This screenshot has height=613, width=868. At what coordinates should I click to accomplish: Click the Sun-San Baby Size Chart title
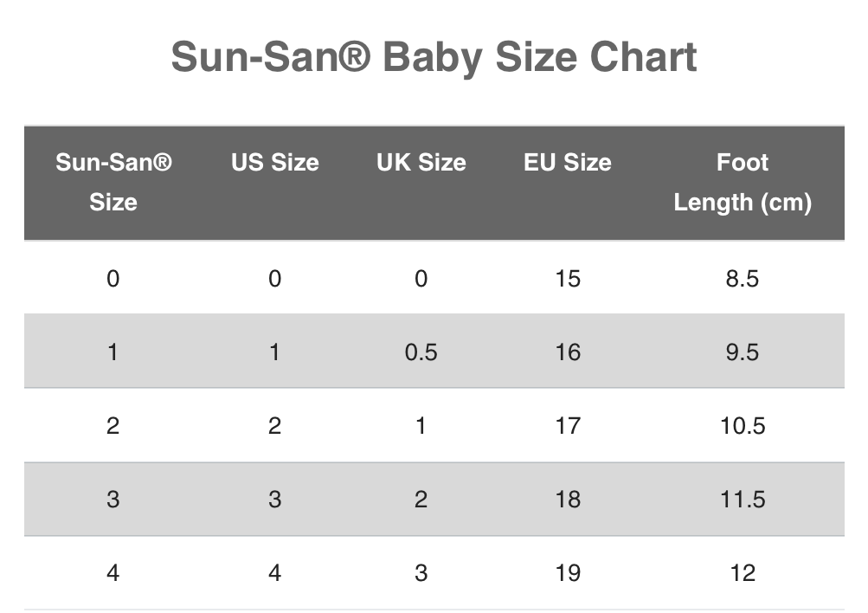click(x=434, y=58)
